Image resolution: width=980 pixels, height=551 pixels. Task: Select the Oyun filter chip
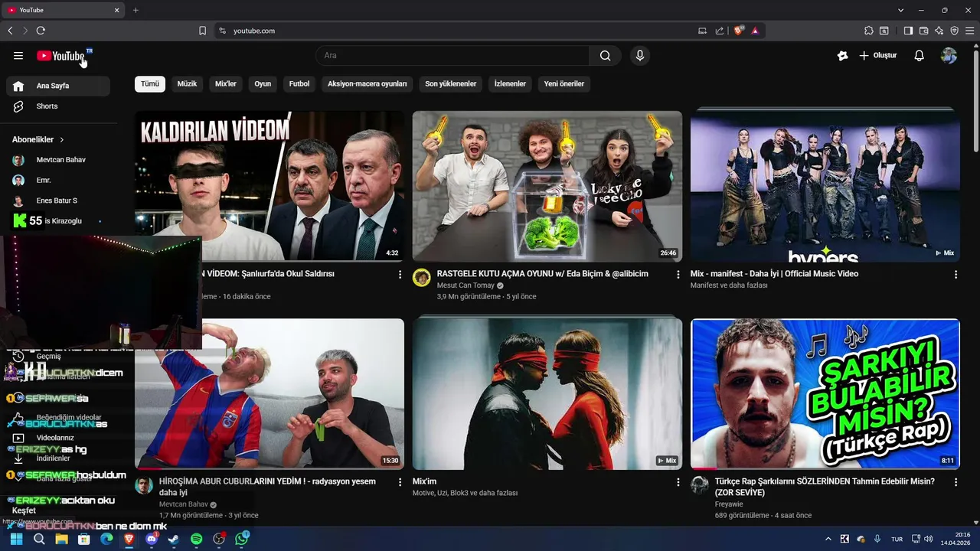[x=263, y=83]
